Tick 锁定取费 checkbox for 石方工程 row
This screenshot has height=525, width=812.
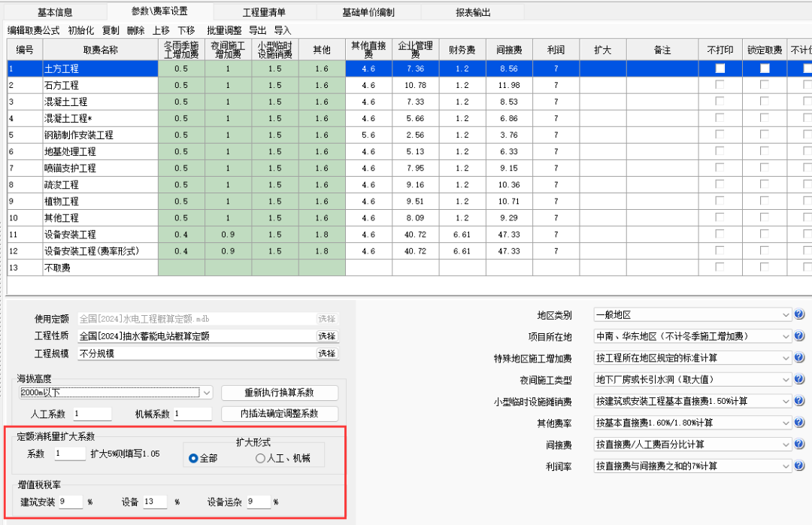pos(765,85)
